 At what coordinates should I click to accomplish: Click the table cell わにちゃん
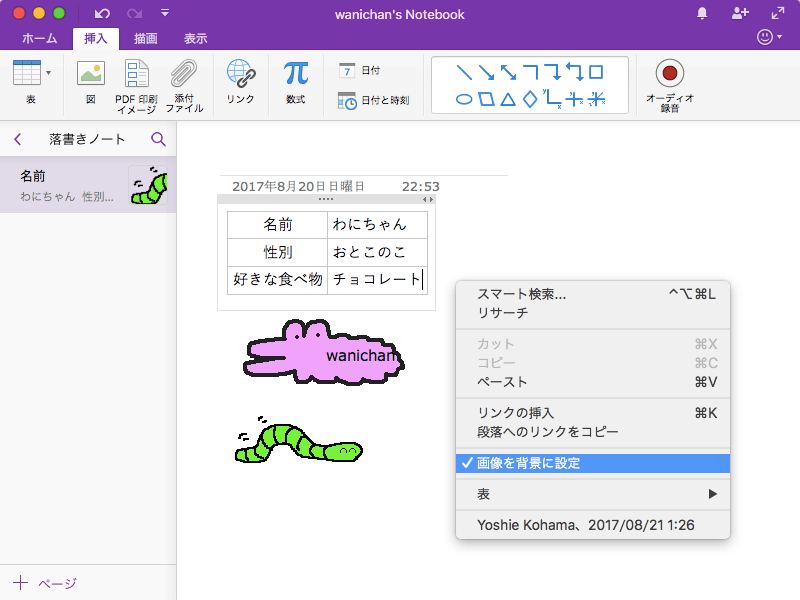377,224
